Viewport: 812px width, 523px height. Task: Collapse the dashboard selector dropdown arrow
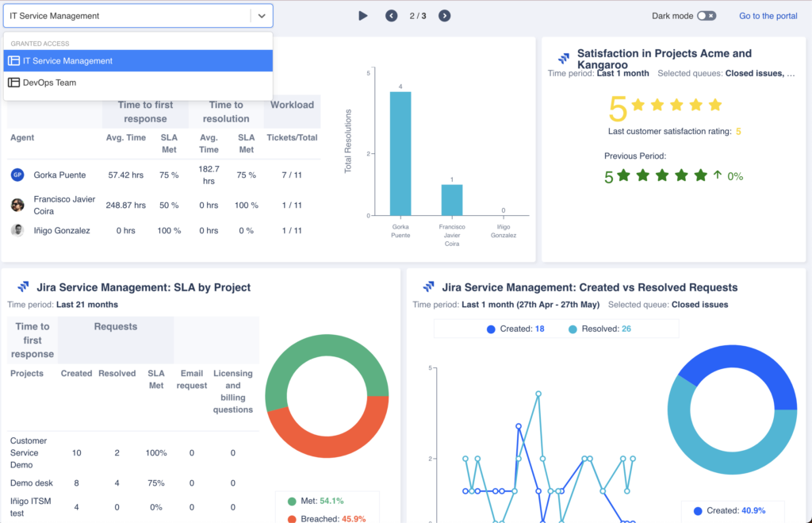pos(262,16)
